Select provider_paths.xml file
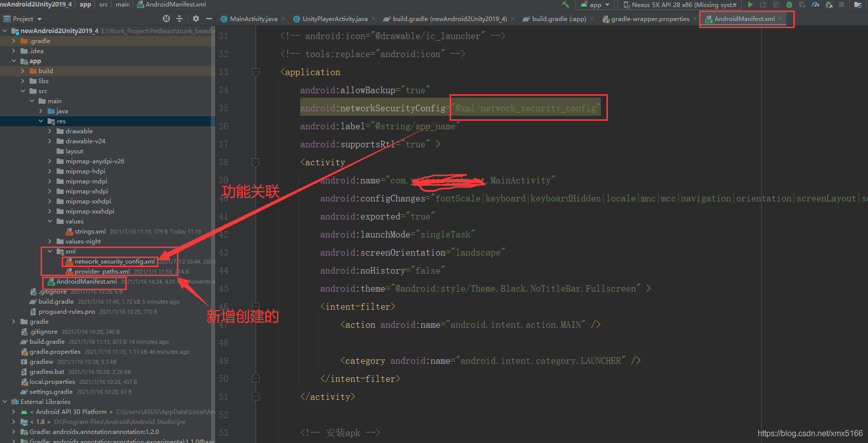Screen dimensions: 868x443 click(x=102, y=272)
